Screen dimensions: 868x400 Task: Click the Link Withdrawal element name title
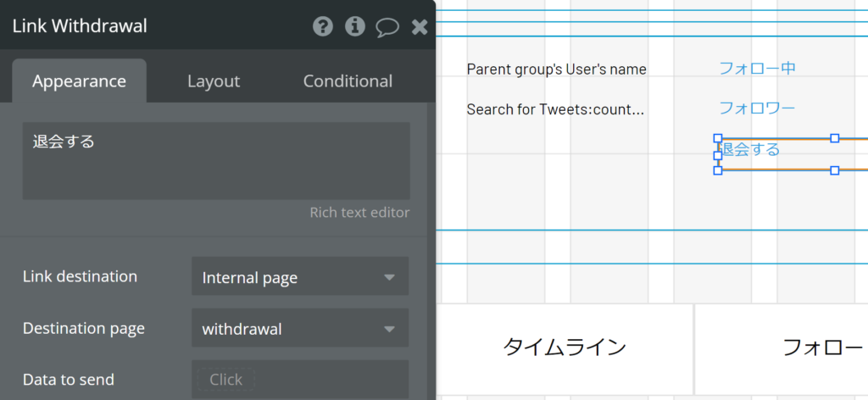[x=80, y=26]
